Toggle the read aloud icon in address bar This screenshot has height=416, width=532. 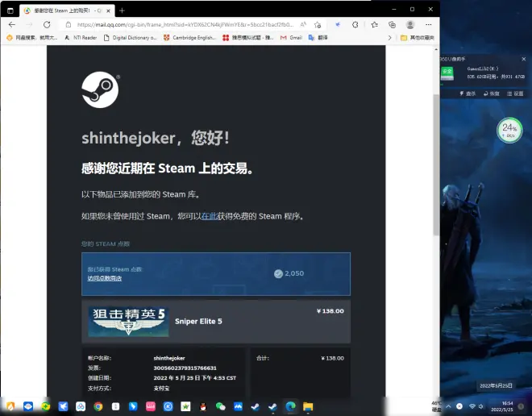[x=303, y=24]
